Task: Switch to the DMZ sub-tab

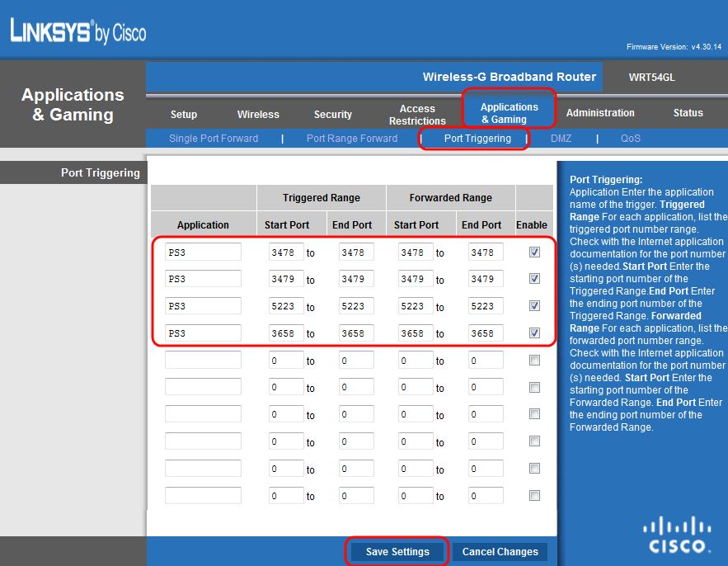Action: 561,139
